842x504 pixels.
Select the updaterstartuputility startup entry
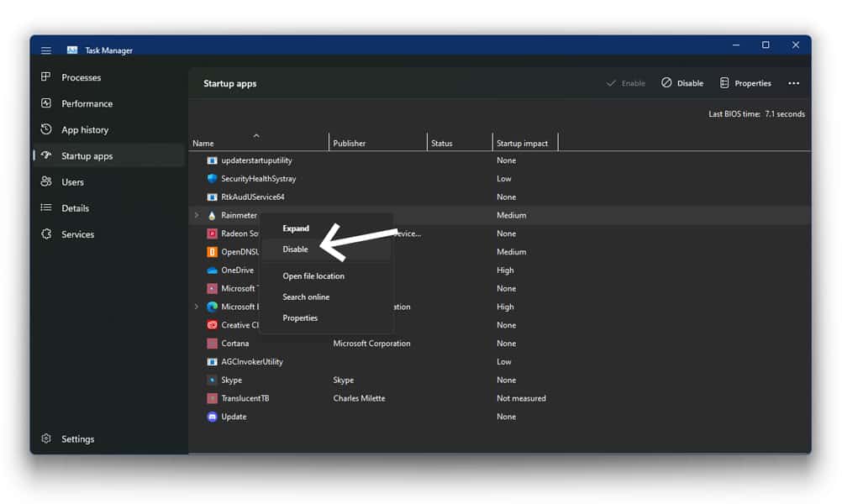pos(499,160)
